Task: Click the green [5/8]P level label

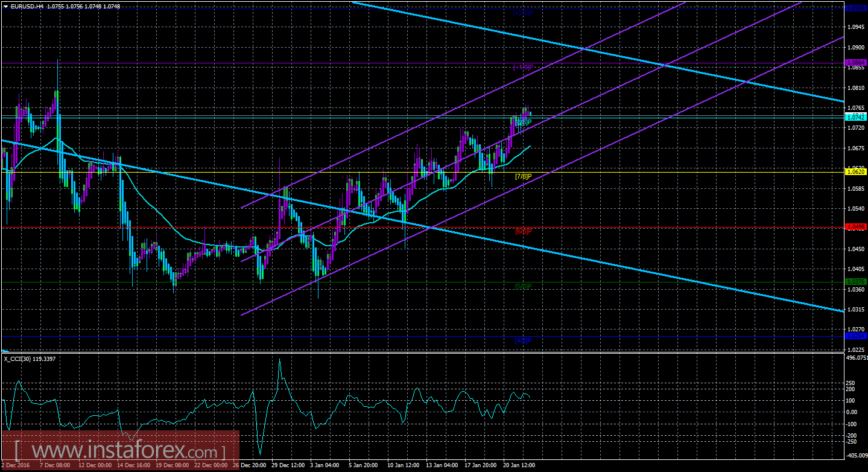Action: [522, 285]
